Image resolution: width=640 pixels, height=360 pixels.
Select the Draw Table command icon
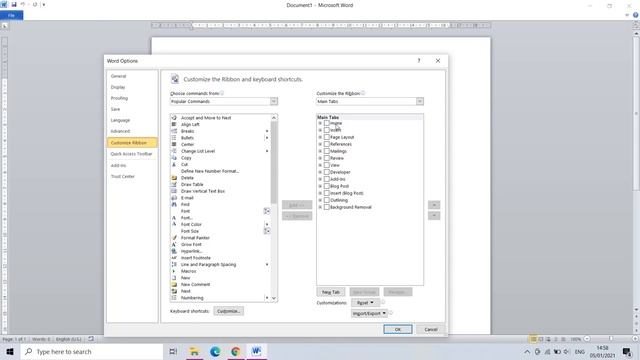(174, 184)
